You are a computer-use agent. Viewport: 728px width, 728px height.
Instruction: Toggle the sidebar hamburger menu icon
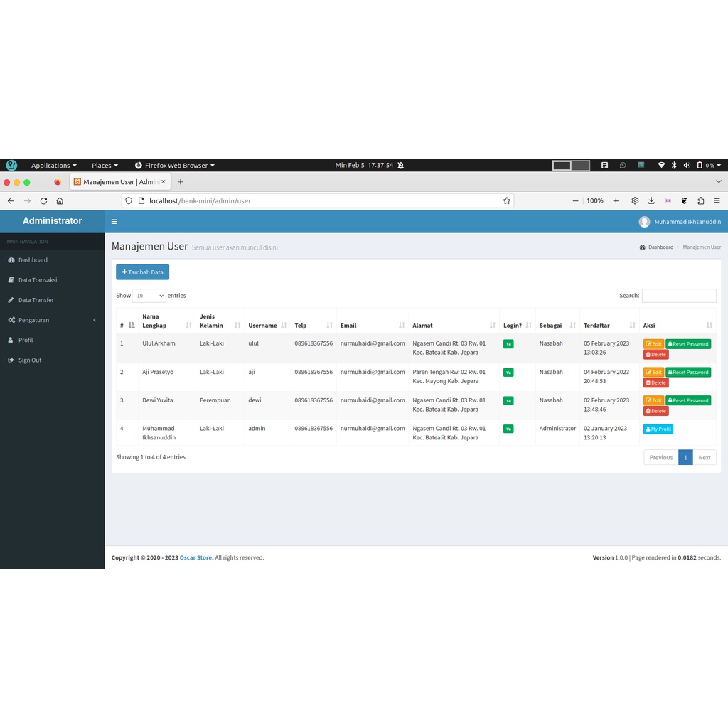pyautogui.click(x=114, y=222)
